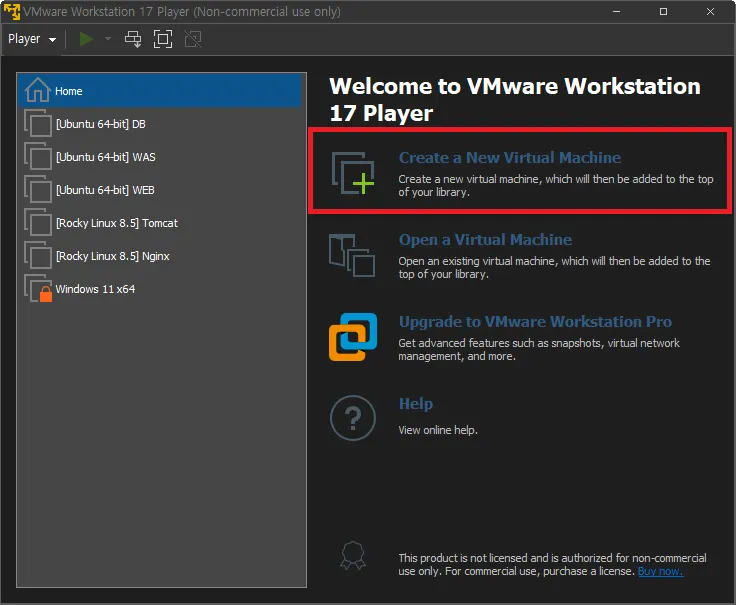Click the Workstation Pro orange-blue logo icon
The height and width of the screenshot is (605, 736).
(x=353, y=337)
